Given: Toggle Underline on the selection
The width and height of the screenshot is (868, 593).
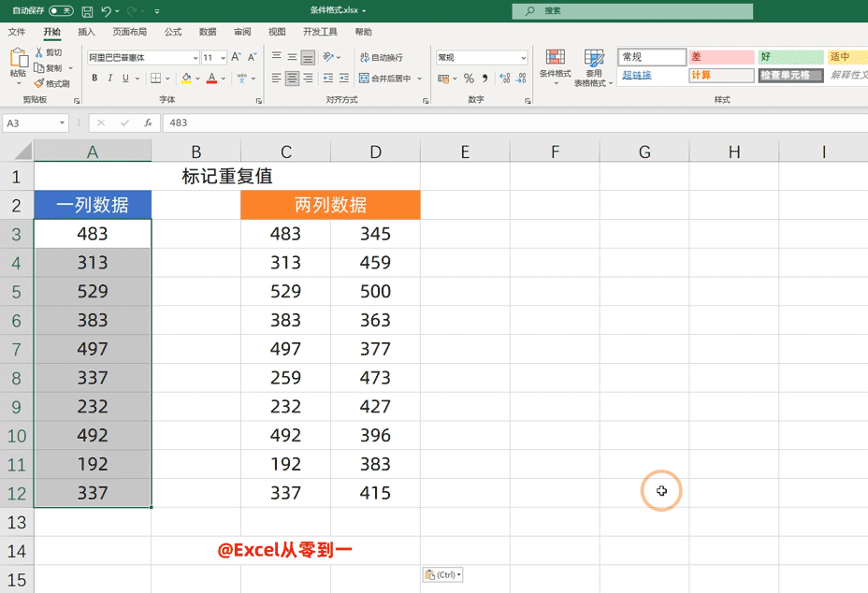Looking at the screenshot, I should tap(125, 79).
